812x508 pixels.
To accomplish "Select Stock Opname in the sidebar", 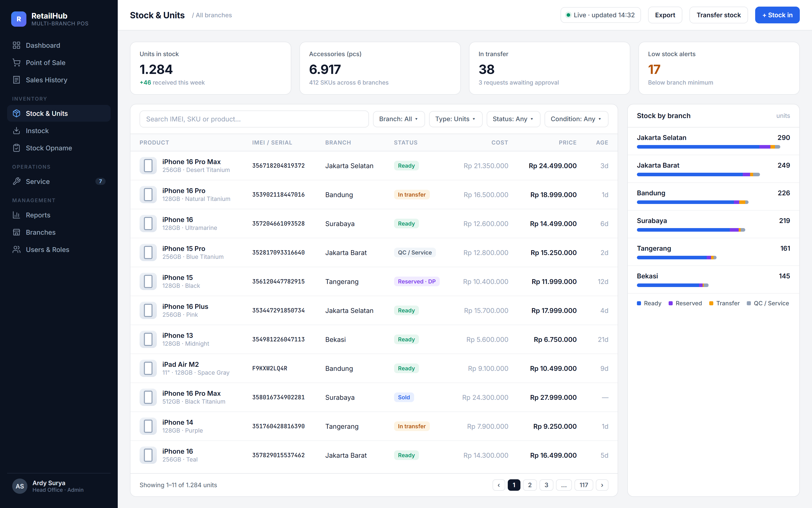I will 59,148.
